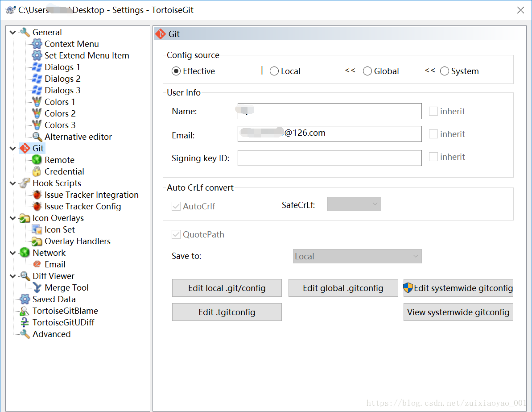Click the Network globe icon
Image resolution: width=532 pixels, height=412 pixels.
pos(25,253)
